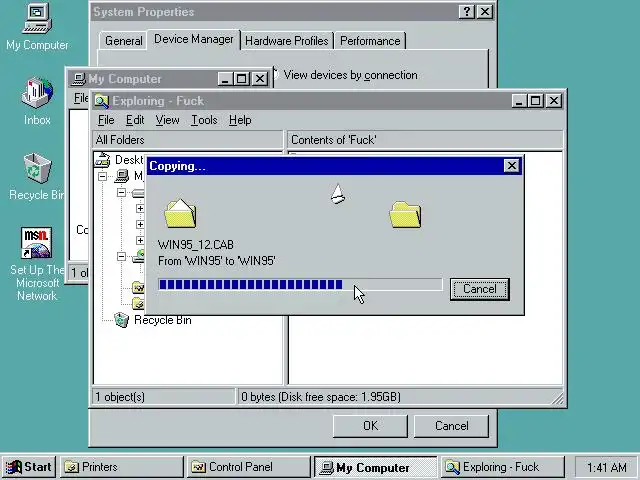The height and width of the screenshot is (480, 640).
Task: Close the Copying dialog
Action: click(511, 166)
